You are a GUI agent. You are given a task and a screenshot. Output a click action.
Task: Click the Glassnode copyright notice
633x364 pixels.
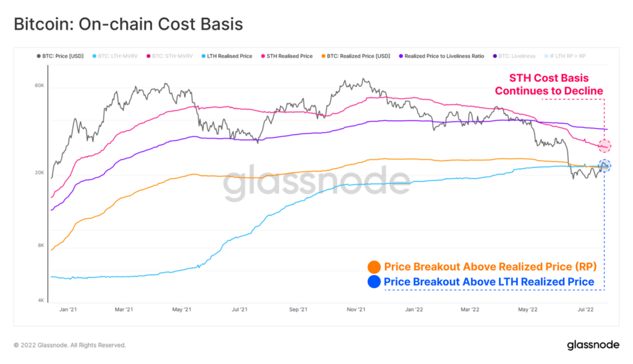(x=70, y=345)
